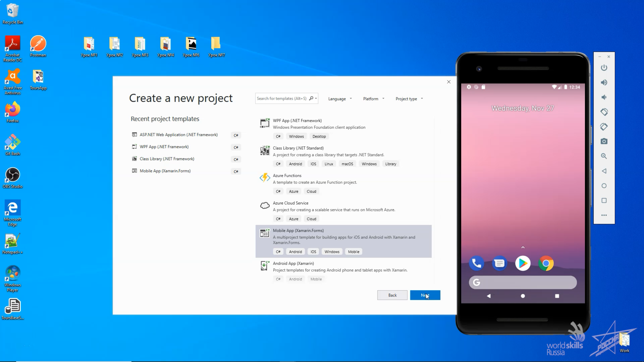Image resolution: width=644 pixels, height=362 pixels.
Task: Choose Azure Functions template
Action: point(343,183)
